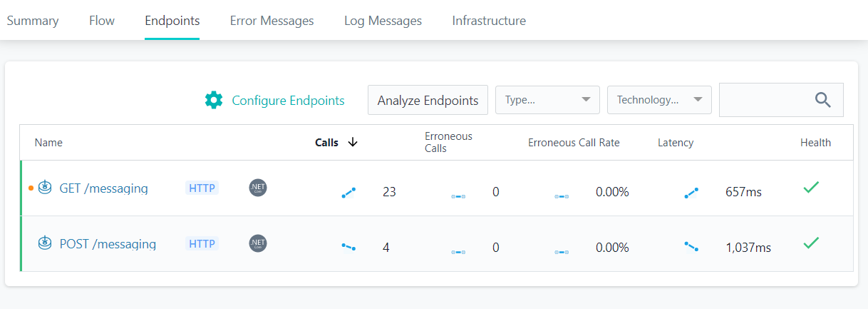Click the .NET technology icon for POST /messaging
The height and width of the screenshot is (309, 868).
258,243
